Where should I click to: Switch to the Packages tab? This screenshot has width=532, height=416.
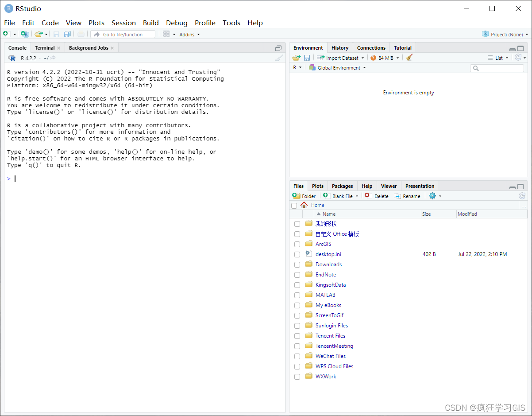(x=342, y=186)
